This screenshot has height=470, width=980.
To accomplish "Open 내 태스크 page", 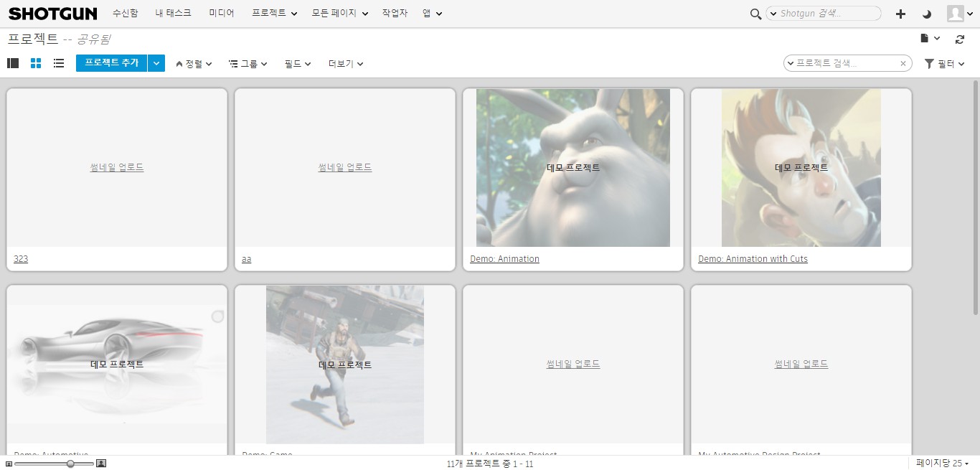I will 174,14.
